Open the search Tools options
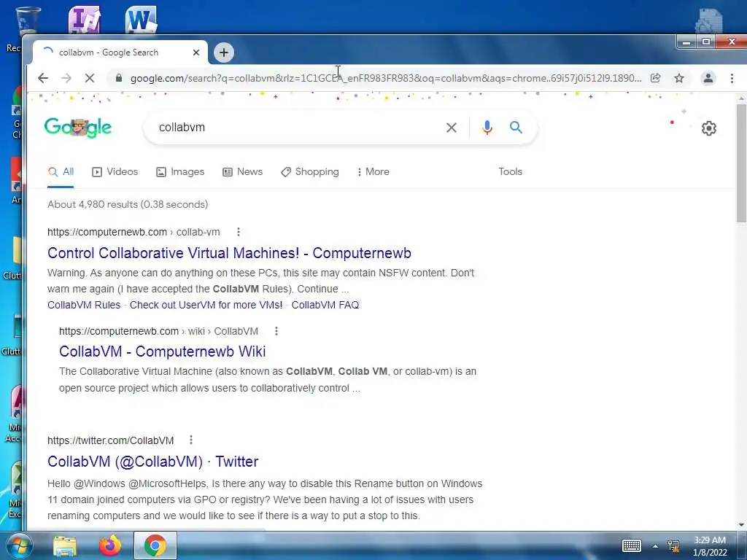 [x=510, y=171]
